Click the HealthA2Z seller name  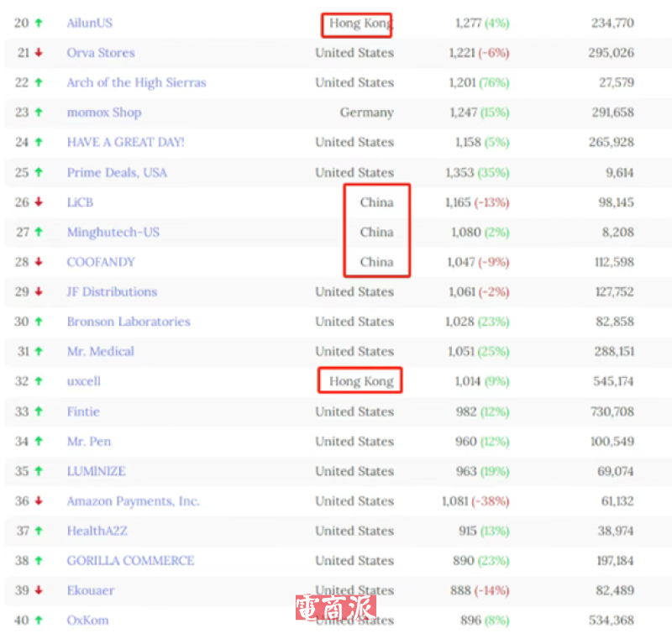click(x=97, y=531)
